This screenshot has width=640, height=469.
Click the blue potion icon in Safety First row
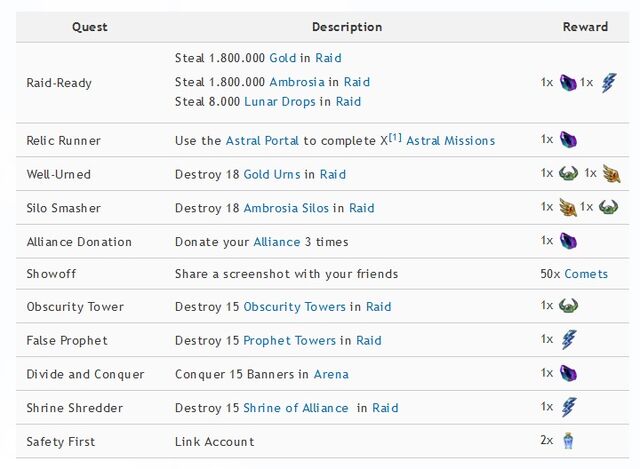[568, 441]
